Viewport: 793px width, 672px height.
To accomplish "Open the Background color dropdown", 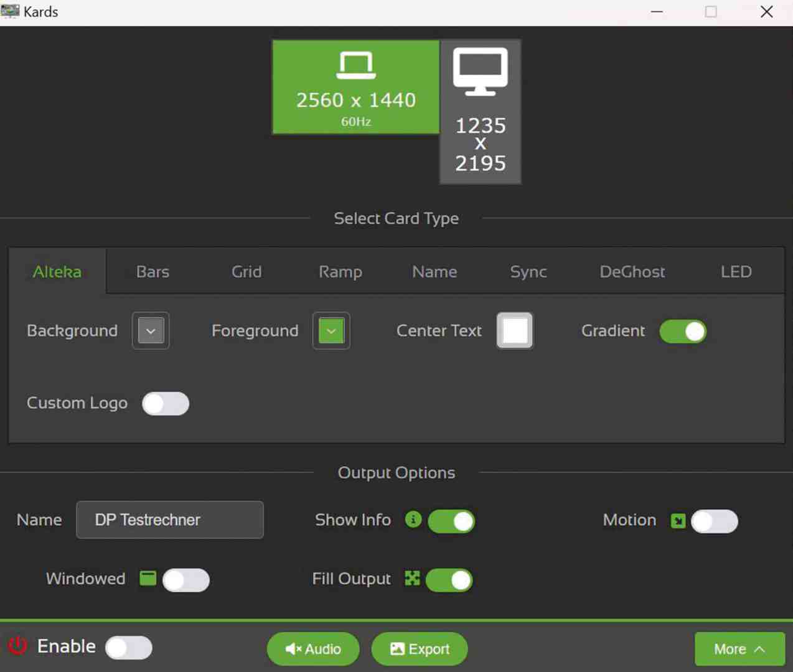I will pos(150,330).
